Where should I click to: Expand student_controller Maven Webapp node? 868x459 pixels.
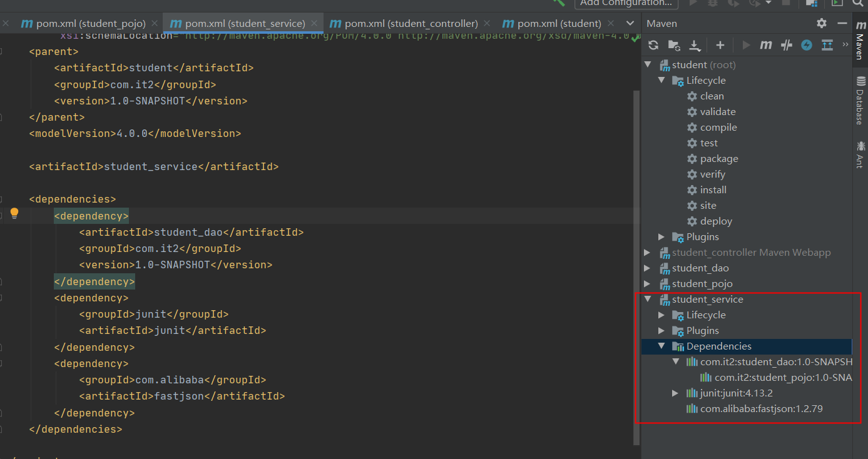648,252
